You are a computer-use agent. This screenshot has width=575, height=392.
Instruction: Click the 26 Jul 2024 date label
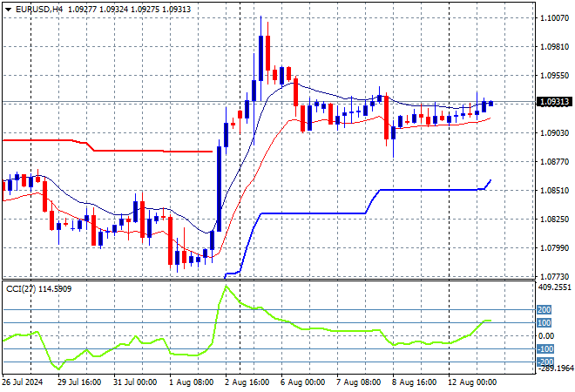click(x=23, y=382)
